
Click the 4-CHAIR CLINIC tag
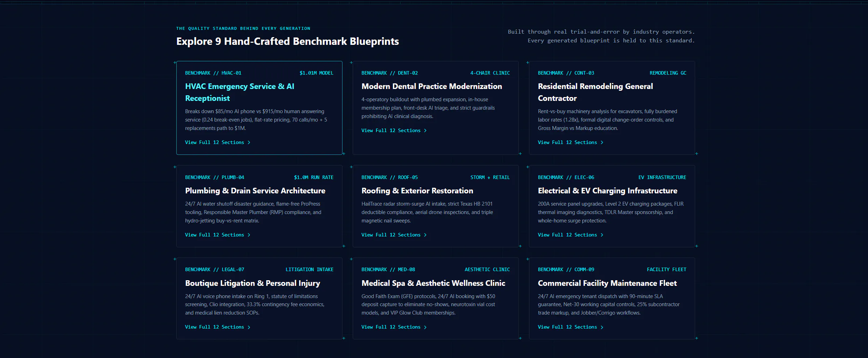(x=490, y=73)
